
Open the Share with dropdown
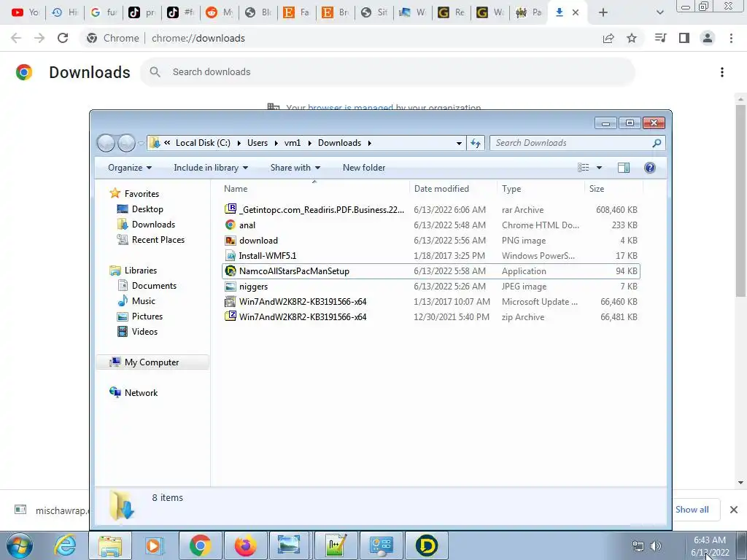(x=295, y=168)
